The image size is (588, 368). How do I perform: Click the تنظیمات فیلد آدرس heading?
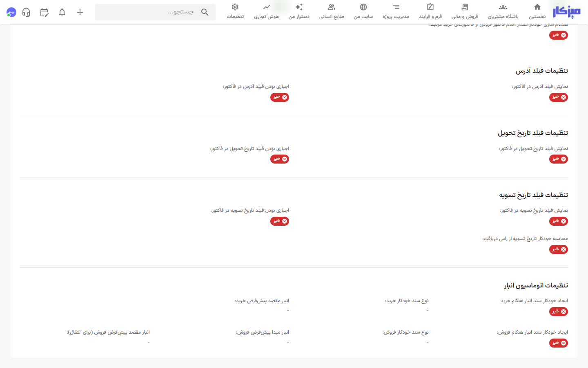pos(542,71)
